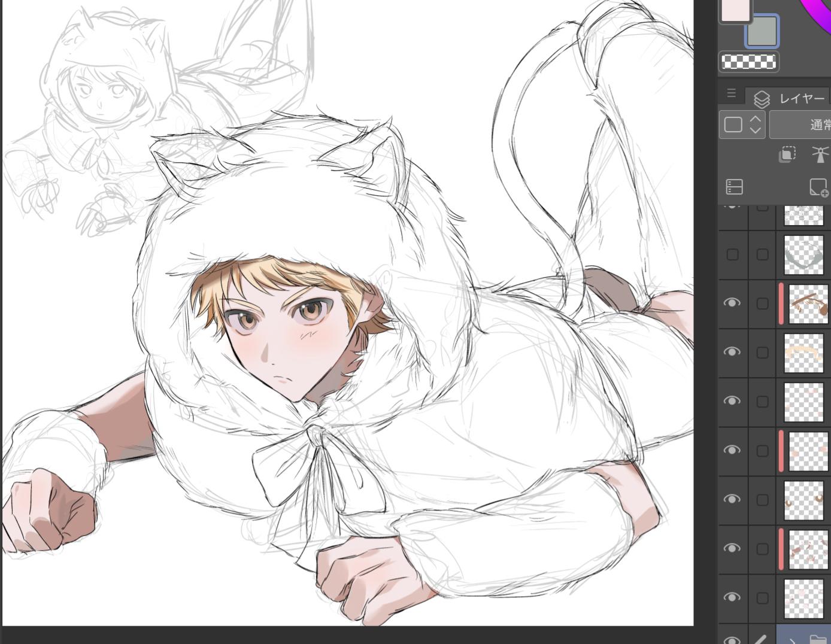
Task: Switch to the レイヤー (Layer) tab
Action: [x=789, y=99]
